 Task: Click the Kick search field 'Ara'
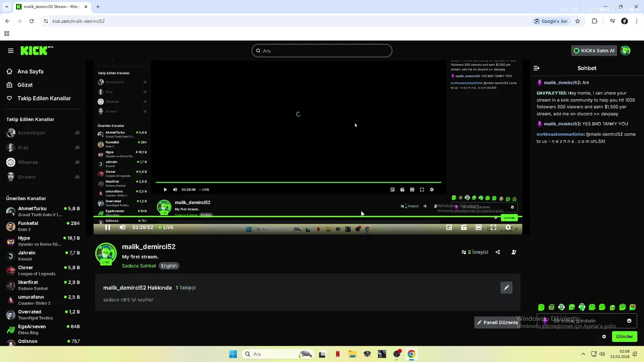[x=322, y=51]
